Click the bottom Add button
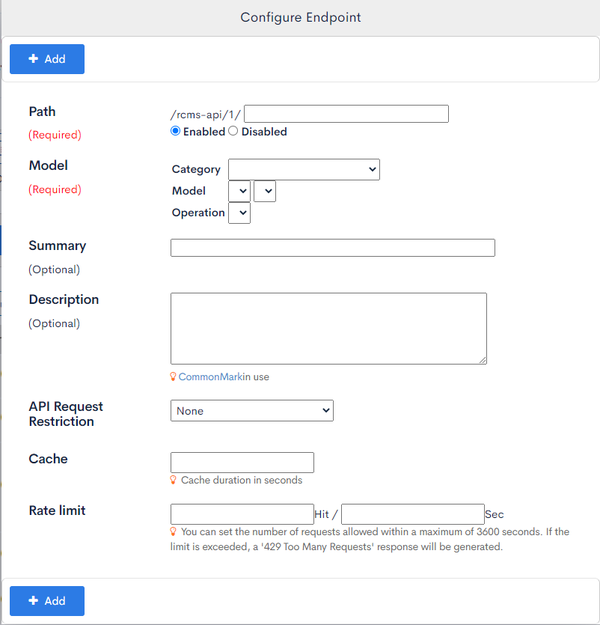This screenshot has width=600, height=625. [x=47, y=601]
